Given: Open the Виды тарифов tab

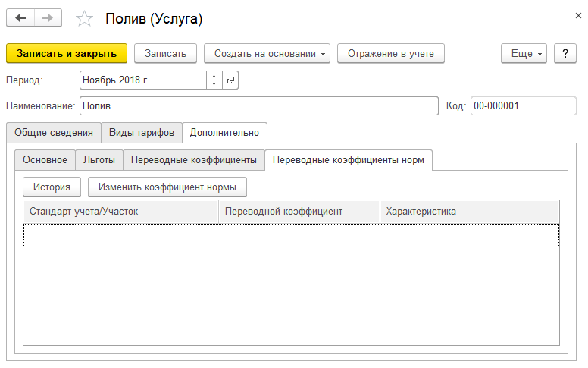Looking at the screenshot, I should point(142,133).
